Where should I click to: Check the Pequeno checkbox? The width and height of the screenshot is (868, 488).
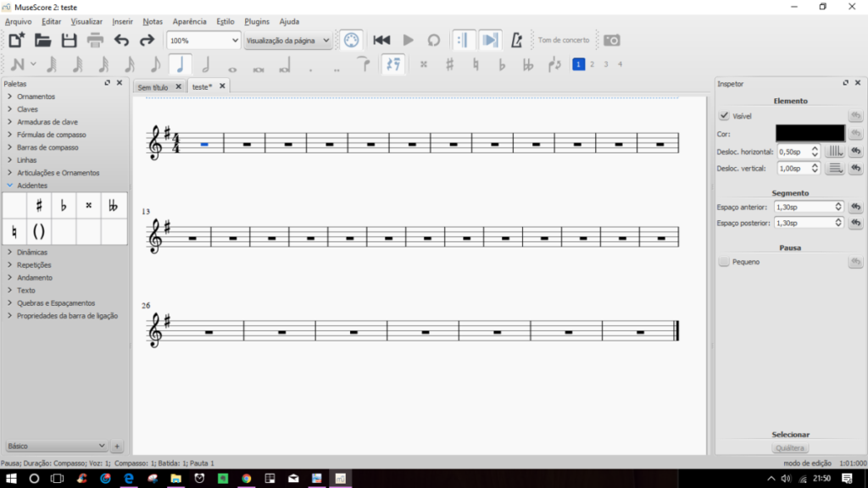[724, 263]
